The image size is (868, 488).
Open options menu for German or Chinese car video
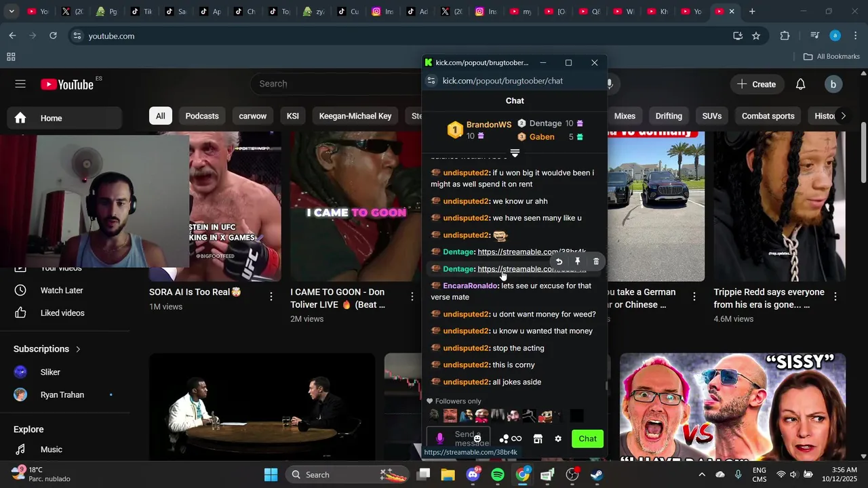[694, 297]
